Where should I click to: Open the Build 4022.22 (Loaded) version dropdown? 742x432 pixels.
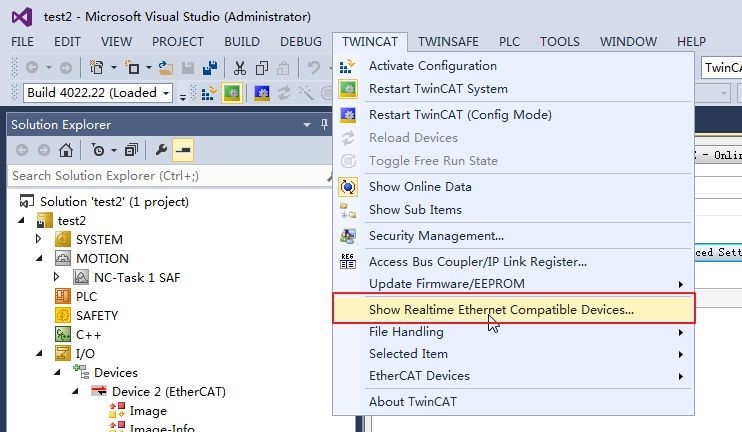[166, 93]
